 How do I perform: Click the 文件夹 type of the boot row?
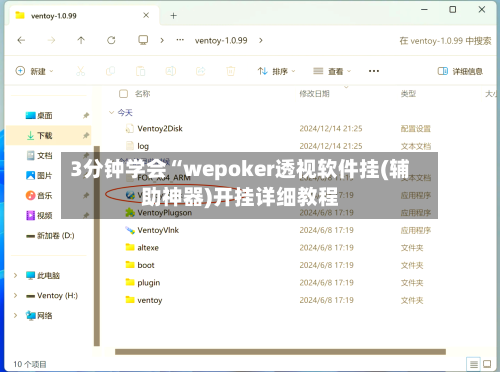tap(412, 265)
